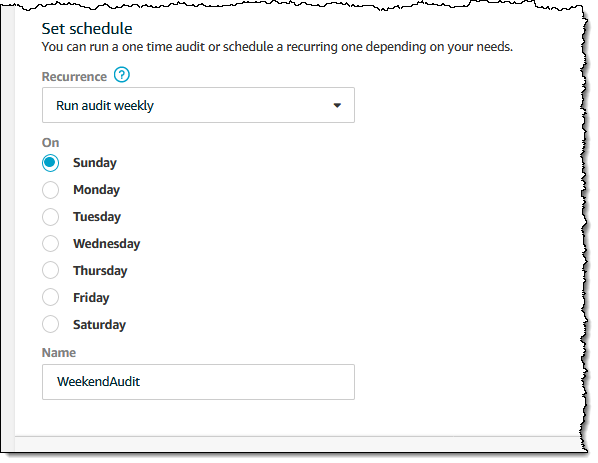
Task: Select the Friday radio button
Action: [x=50, y=297]
